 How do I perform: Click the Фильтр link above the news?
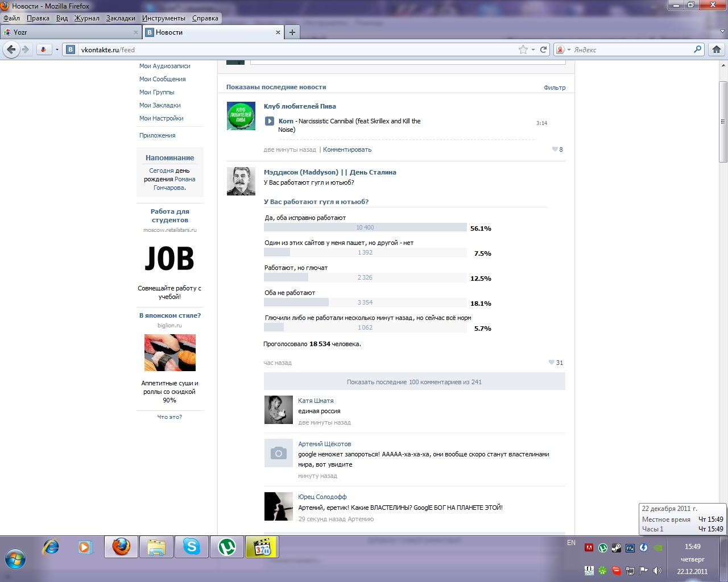coord(555,88)
